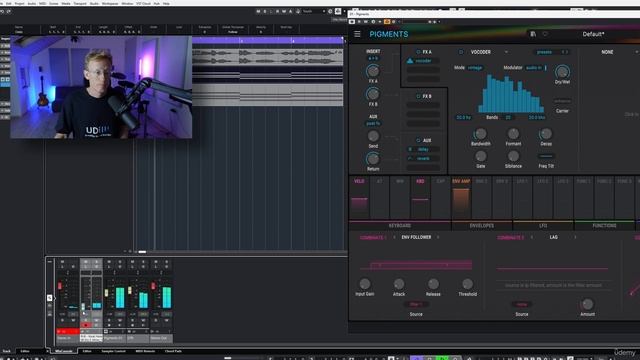Viewport: 640px width, 360px height.
Task: Switch to the ENVELOPES tab
Action: [482, 226]
